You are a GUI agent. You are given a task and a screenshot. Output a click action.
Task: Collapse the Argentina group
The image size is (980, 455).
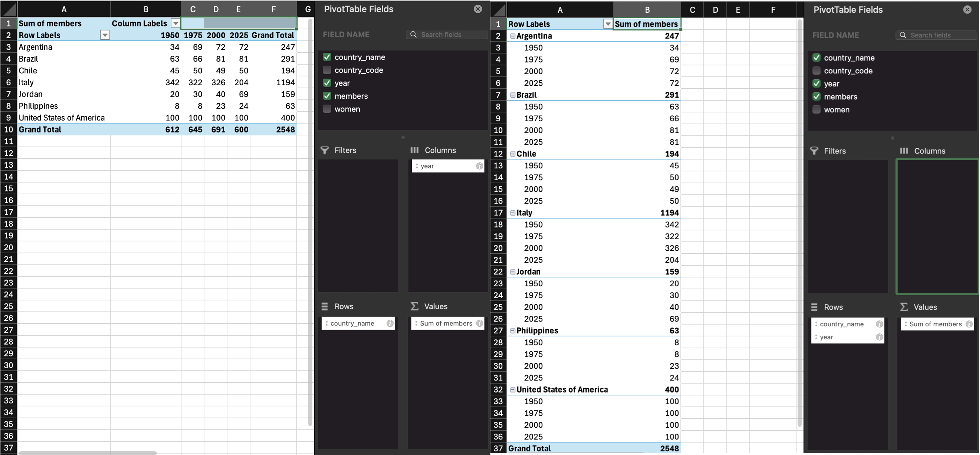click(512, 36)
